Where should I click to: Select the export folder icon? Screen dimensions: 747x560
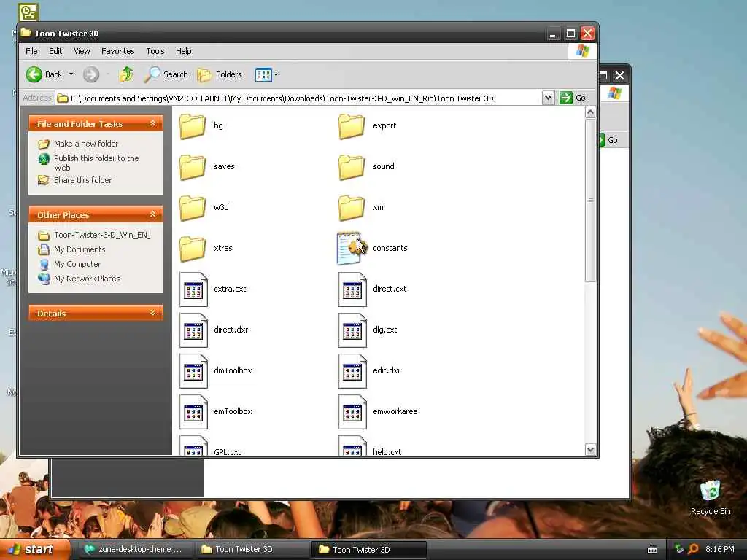coord(352,125)
